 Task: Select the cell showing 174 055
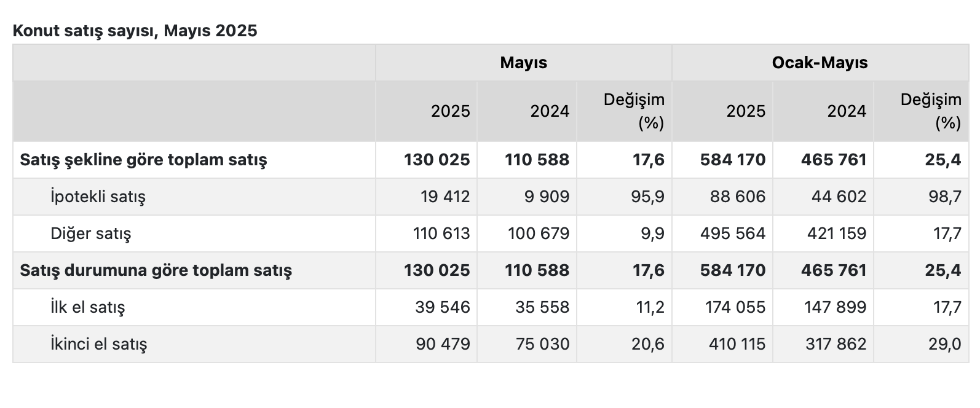tap(735, 307)
